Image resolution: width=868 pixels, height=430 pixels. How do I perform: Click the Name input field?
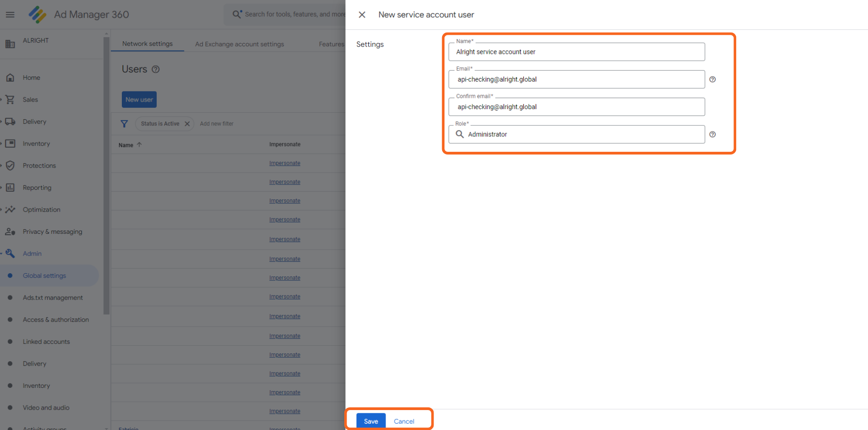coord(576,52)
